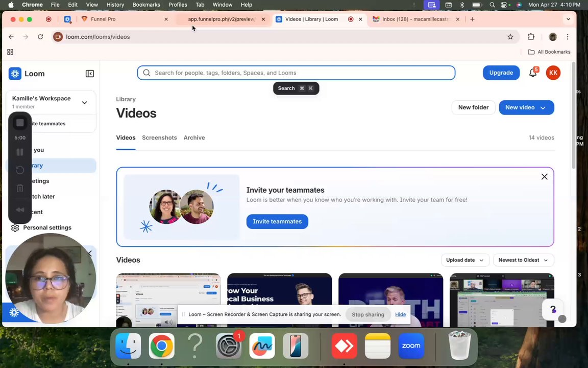Open the New video dropdown
The image size is (588, 368).
coord(527,107)
